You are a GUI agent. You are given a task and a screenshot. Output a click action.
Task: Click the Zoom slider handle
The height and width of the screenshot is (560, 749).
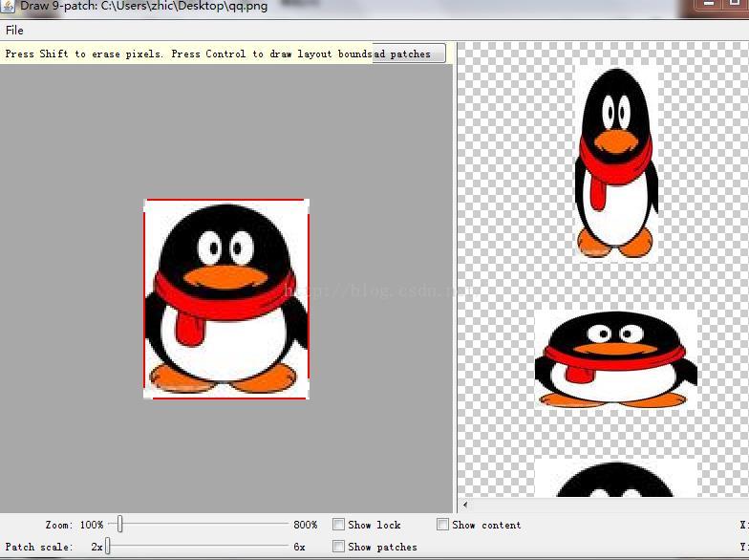tap(120, 524)
